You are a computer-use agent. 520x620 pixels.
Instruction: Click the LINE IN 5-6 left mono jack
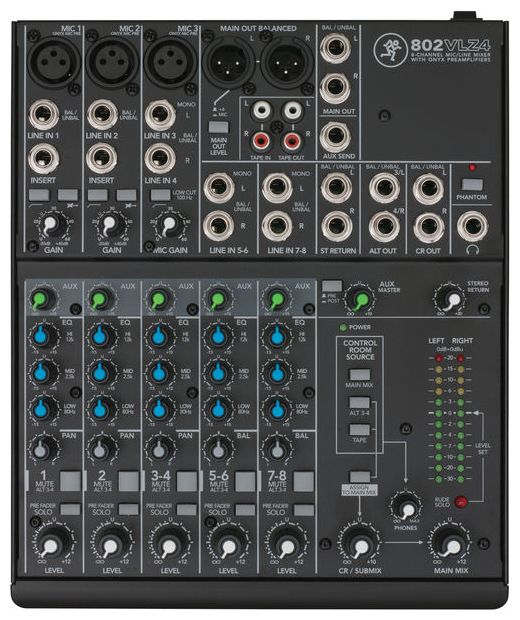pyautogui.click(x=219, y=188)
